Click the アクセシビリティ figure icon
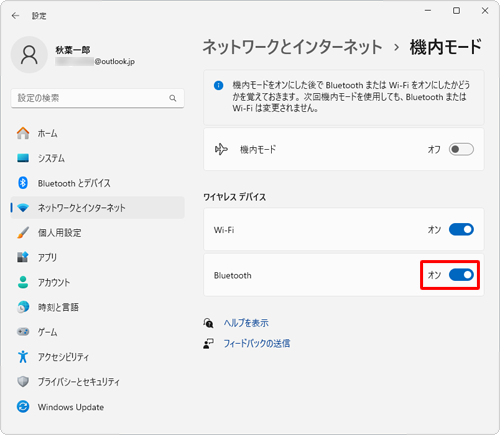This screenshot has width=500, height=435. [23, 356]
